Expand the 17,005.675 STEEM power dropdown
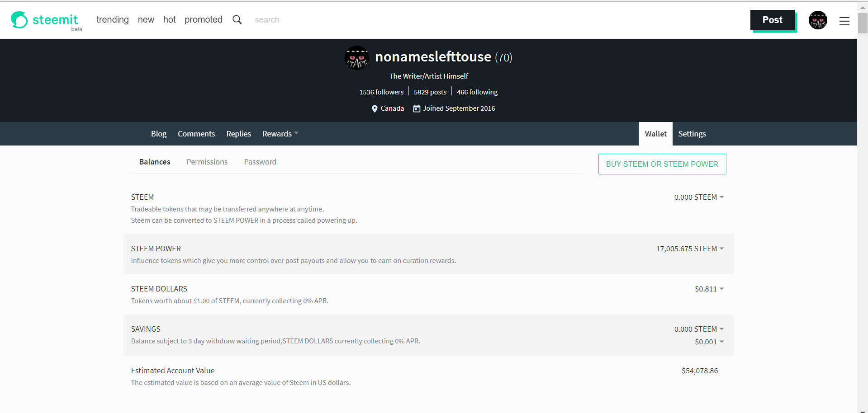The image size is (868, 413). tap(690, 249)
